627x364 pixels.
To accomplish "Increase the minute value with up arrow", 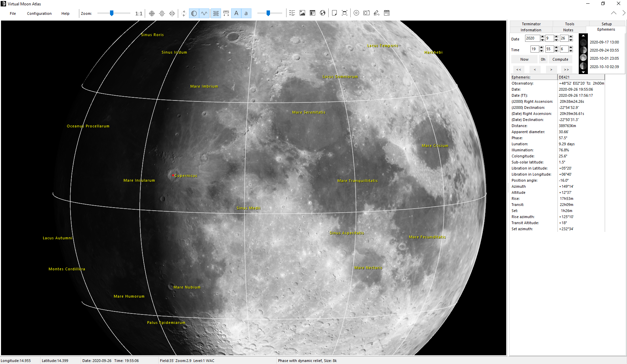I will (556, 48).
